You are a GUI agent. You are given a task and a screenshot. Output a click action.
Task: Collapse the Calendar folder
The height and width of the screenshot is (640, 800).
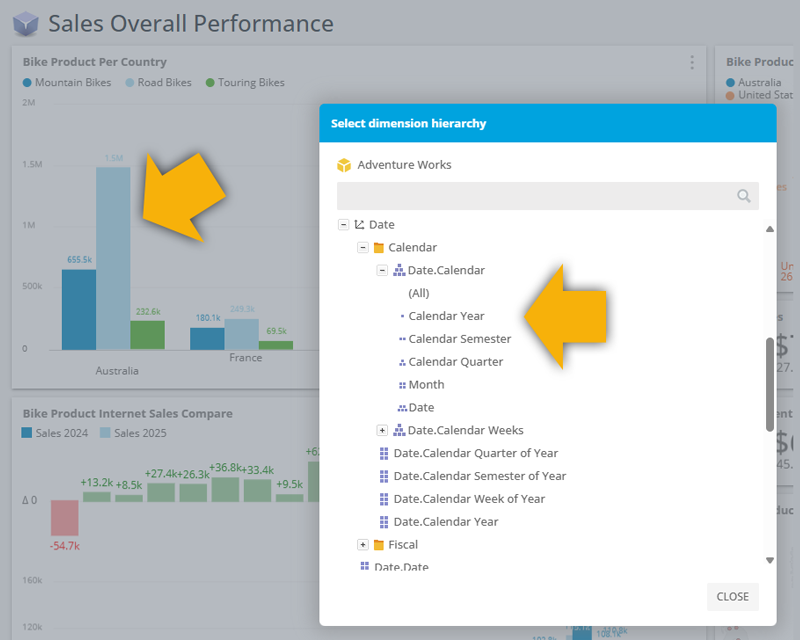click(362, 247)
